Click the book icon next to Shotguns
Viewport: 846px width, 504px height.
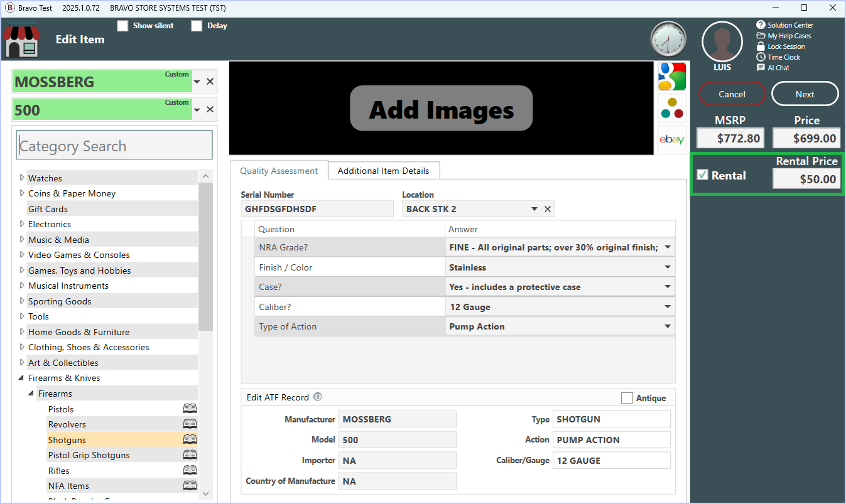click(x=190, y=439)
